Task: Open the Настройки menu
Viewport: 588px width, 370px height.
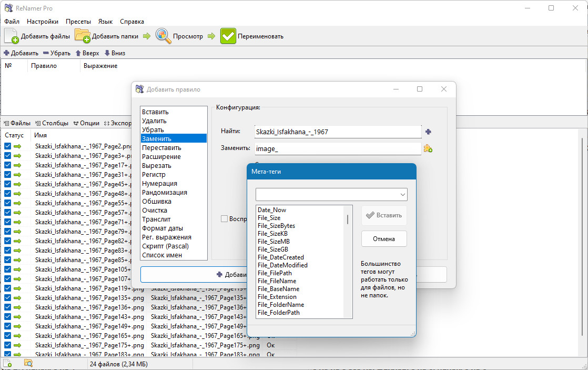Action: tap(43, 22)
